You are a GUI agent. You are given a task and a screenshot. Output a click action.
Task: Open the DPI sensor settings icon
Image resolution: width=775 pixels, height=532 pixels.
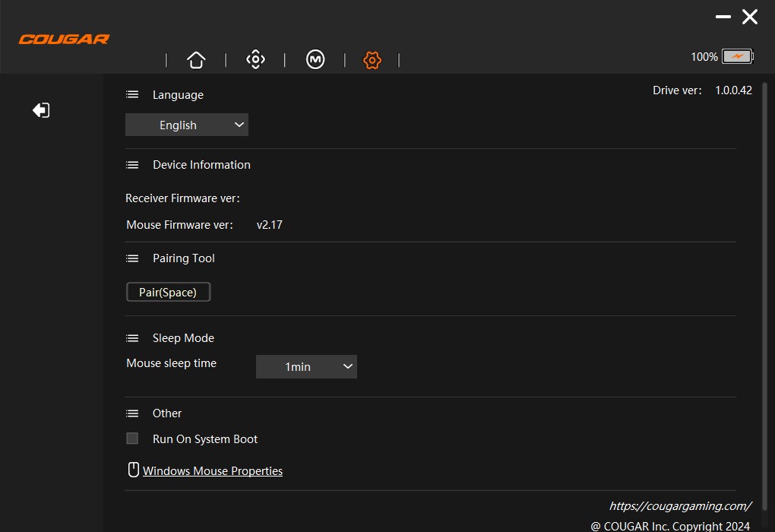(x=256, y=60)
